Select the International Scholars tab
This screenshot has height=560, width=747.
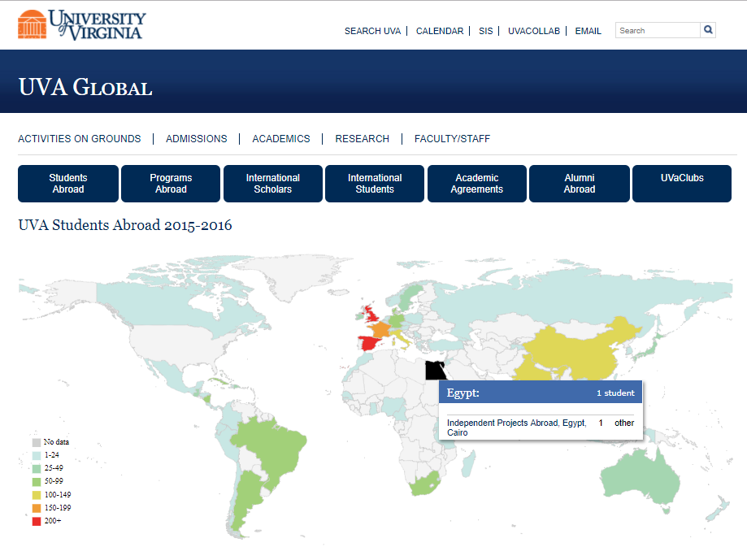click(x=273, y=184)
